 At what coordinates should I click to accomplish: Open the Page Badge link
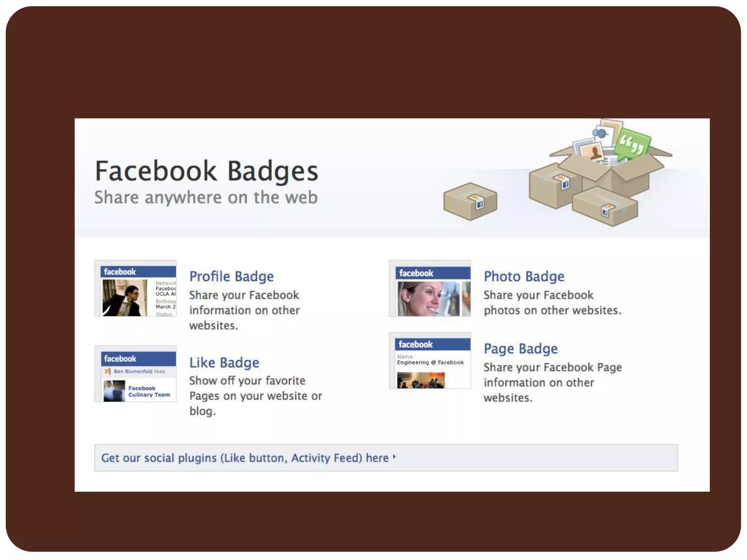click(520, 349)
